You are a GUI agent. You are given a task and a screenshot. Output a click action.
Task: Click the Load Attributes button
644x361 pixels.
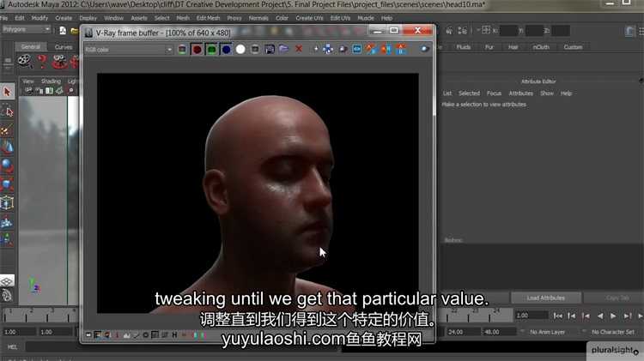[546, 298]
